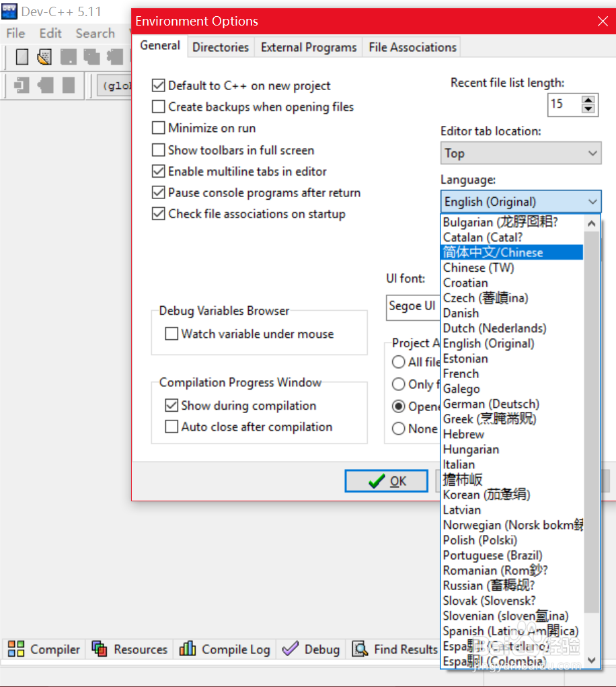Click the Resources panel icon at the bottom
The width and height of the screenshot is (616, 687).
[100, 649]
